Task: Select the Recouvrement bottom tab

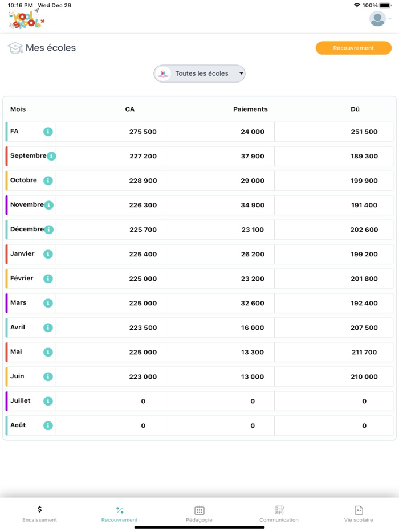Action: 120,513
